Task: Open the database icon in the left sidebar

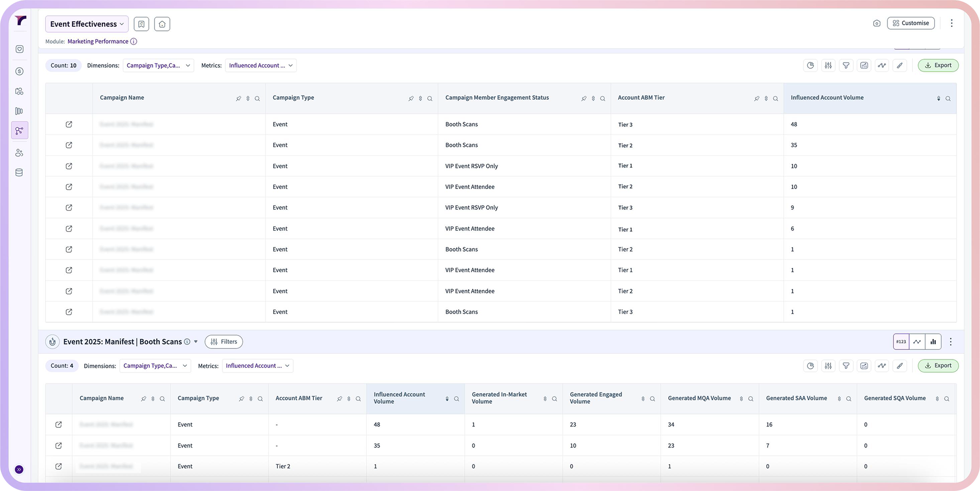Action: pyautogui.click(x=20, y=173)
